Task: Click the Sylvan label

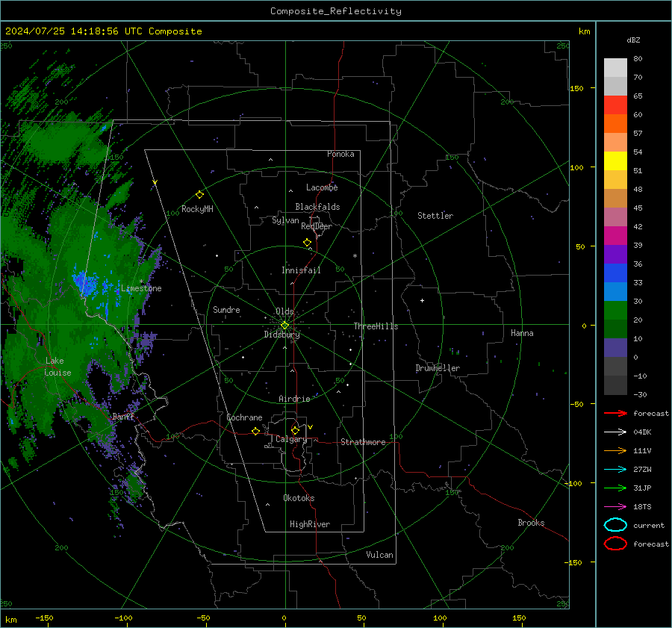Action: click(x=285, y=220)
